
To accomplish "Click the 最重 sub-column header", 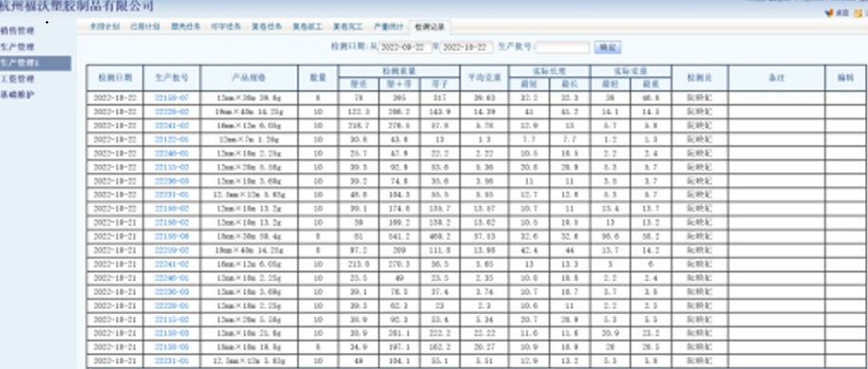I will (651, 84).
